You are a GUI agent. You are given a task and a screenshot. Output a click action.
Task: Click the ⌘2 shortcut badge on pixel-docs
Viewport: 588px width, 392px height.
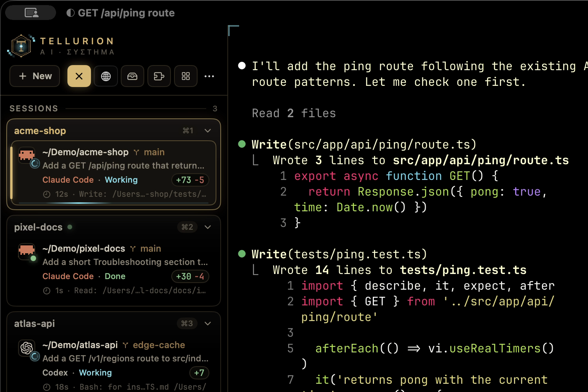(187, 227)
